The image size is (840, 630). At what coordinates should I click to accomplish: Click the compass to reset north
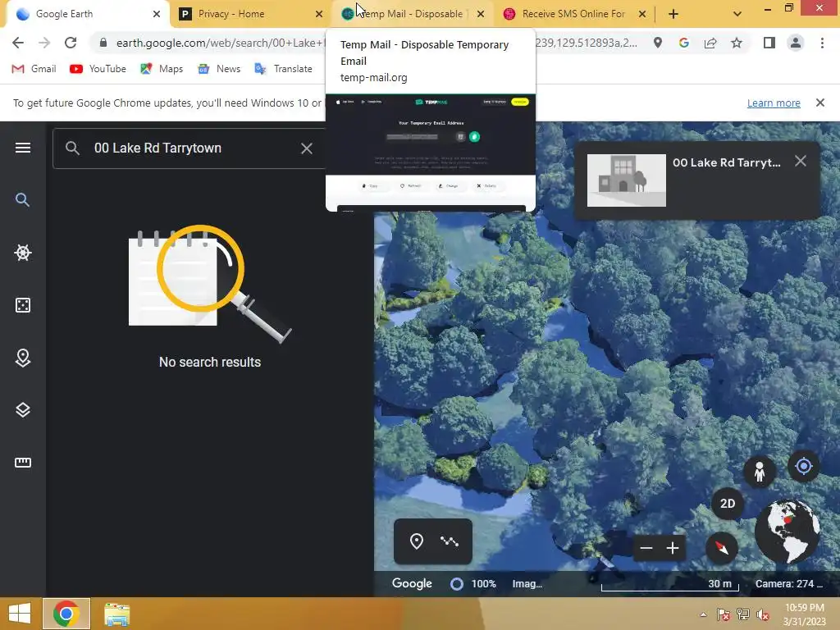[x=721, y=548]
